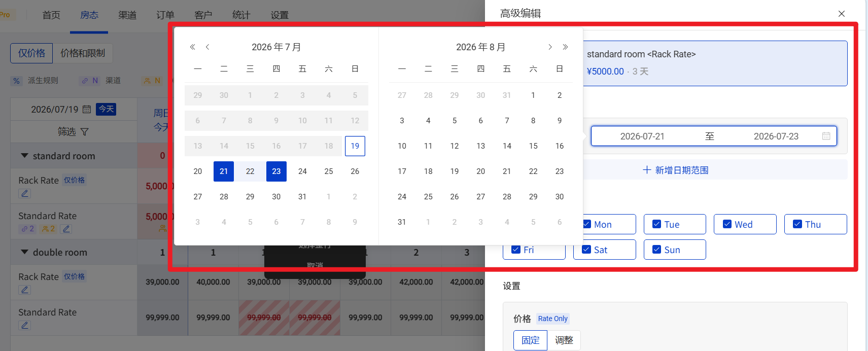The width and height of the screenshot is (868, 351).
Task: Go to previous month in calendar
Action: pos(207,47)
